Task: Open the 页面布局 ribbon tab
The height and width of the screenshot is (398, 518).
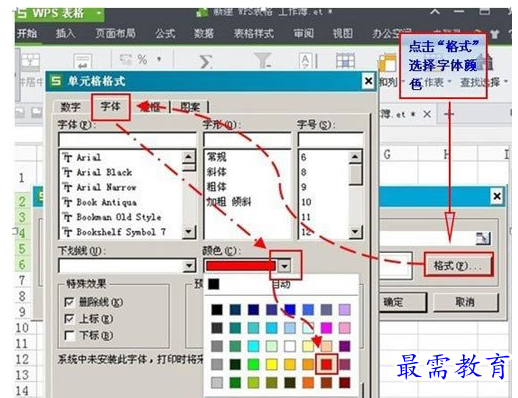Action: pos(115,33)
